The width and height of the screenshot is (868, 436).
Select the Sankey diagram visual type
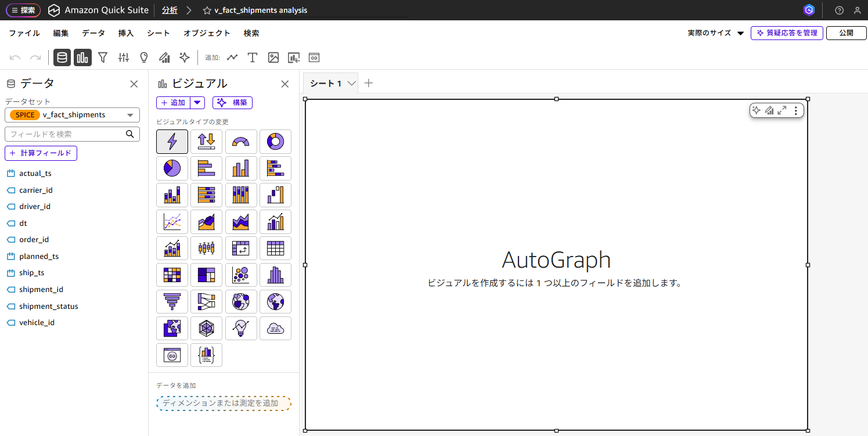206,302
